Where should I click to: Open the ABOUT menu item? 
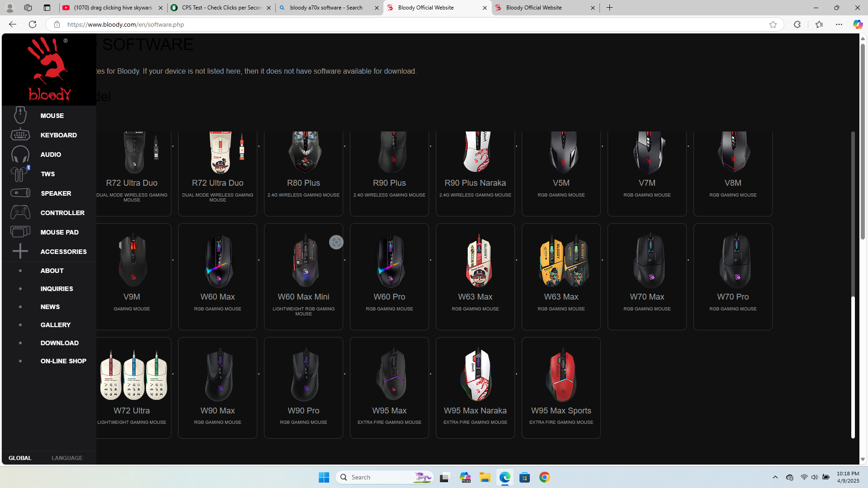click(52, 271)
